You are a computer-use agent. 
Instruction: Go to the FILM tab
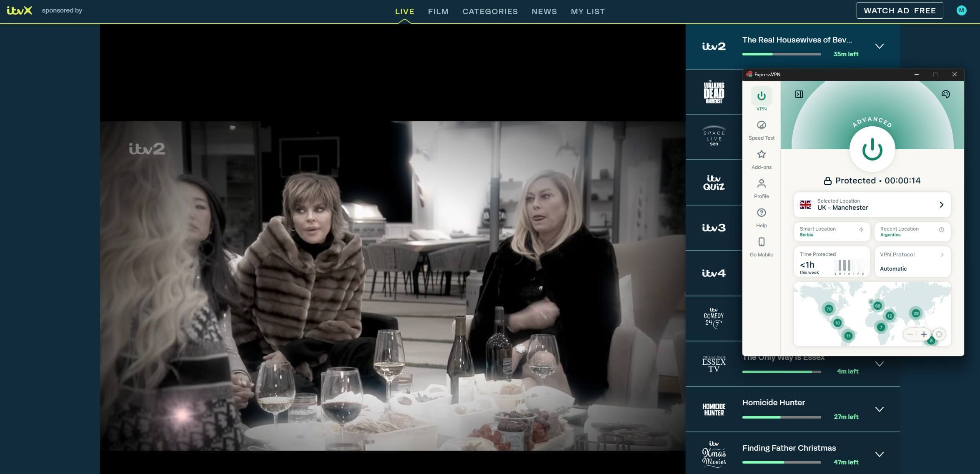[x=438, y=12]
